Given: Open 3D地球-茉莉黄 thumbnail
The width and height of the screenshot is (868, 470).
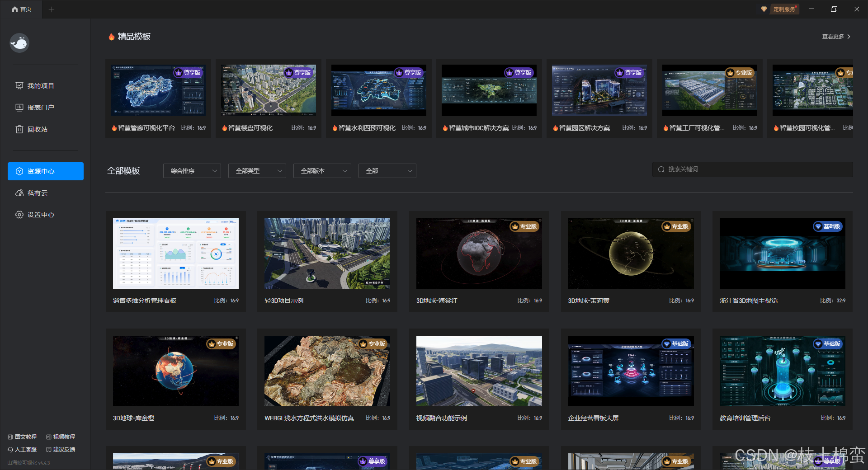Looking at the screenshot, I should [631, 254].
